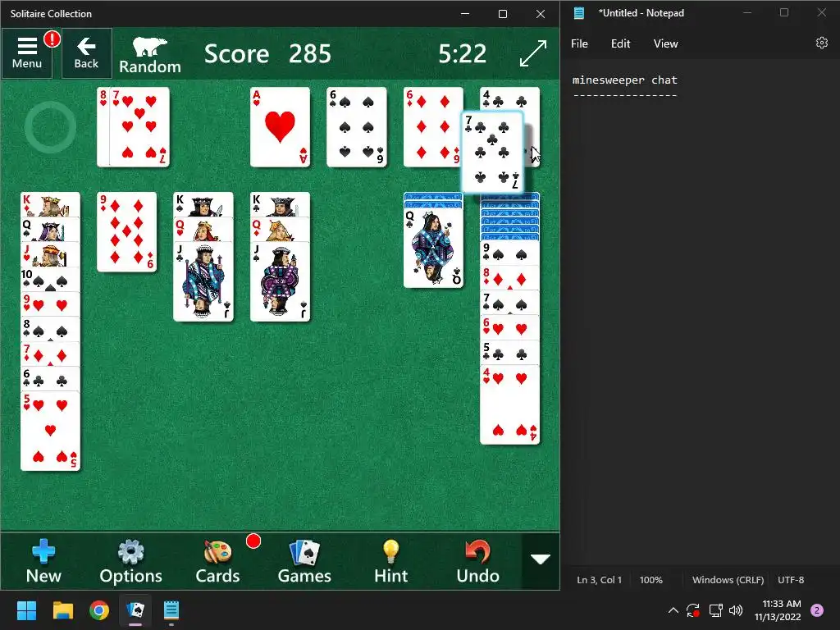The height and width of the screenshot is (630, 840).
Task: Select the Jack of clubs card
Action: pos(203,282)
